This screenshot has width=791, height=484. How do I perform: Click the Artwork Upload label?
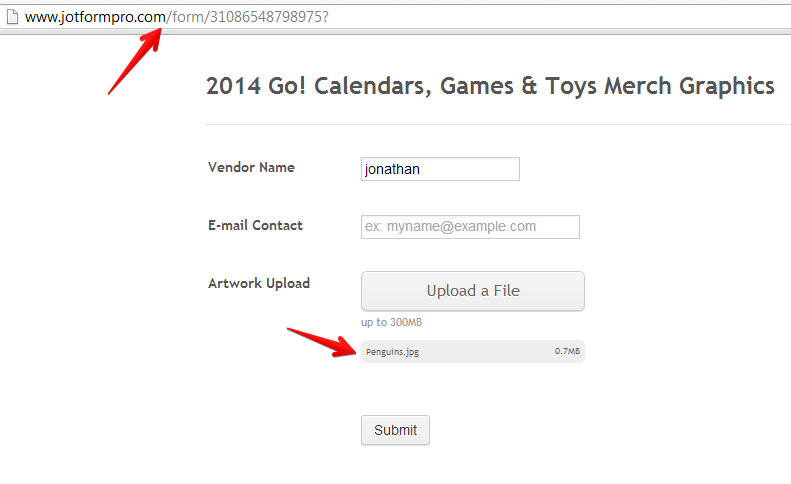tap(259, 284)
